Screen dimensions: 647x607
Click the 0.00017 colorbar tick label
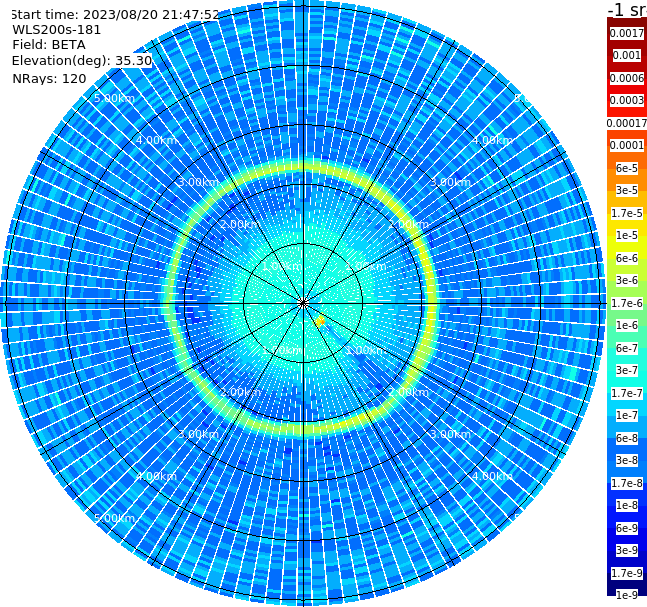pos(627,123)
